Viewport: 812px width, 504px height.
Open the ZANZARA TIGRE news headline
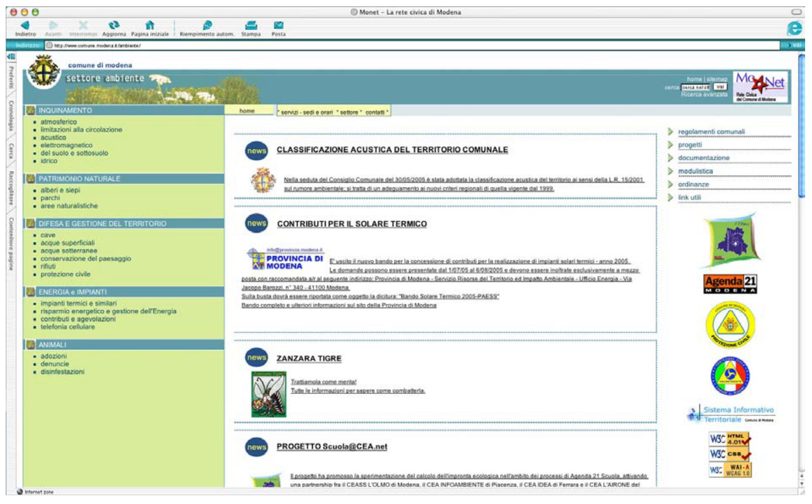pos(309,359)
